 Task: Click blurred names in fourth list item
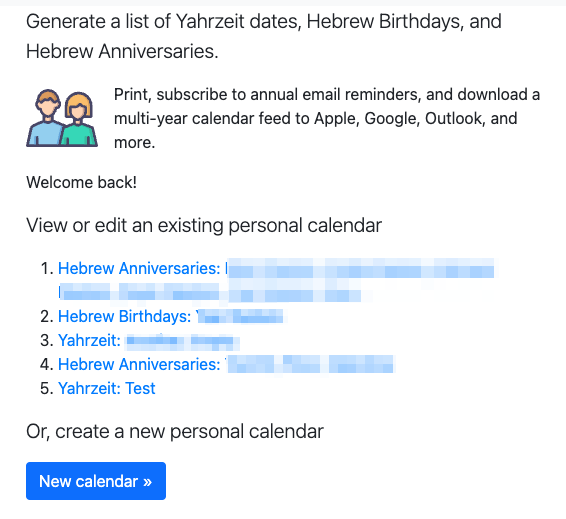[310, 365]
